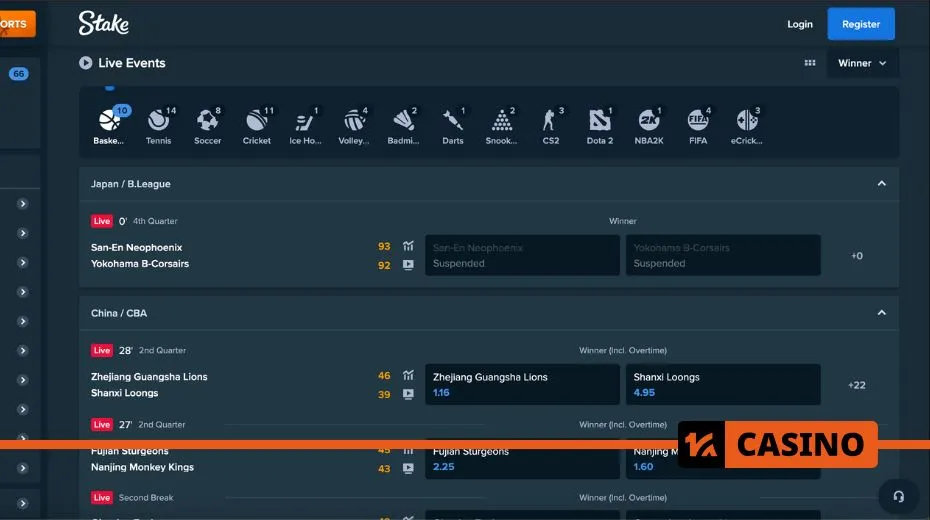Open live stream icon for Nanjing Monkey Kings match

click(x=408, y=468)
